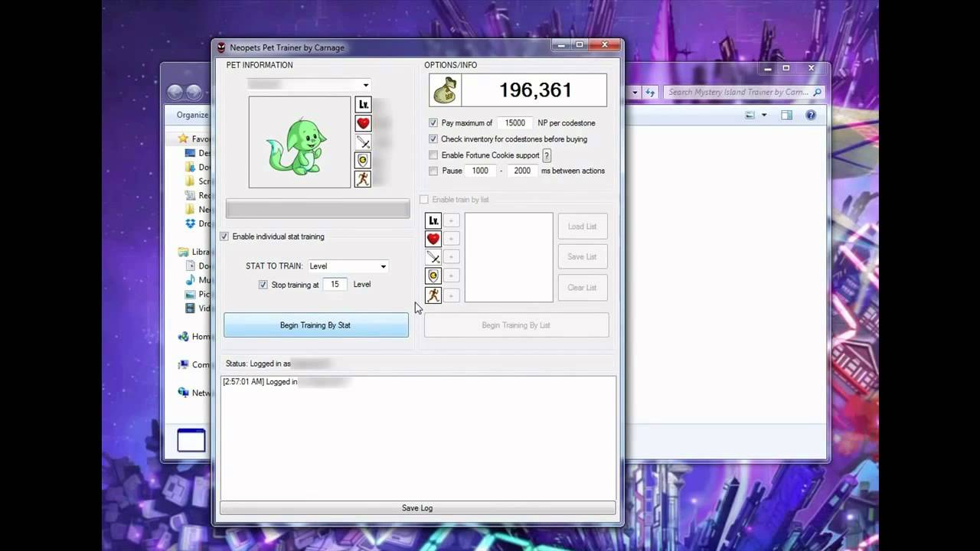Image resolution: width=980 pixels, height=551 pixels.
Task: Click the shield defence icon beside the pet image
Action: 363,160
